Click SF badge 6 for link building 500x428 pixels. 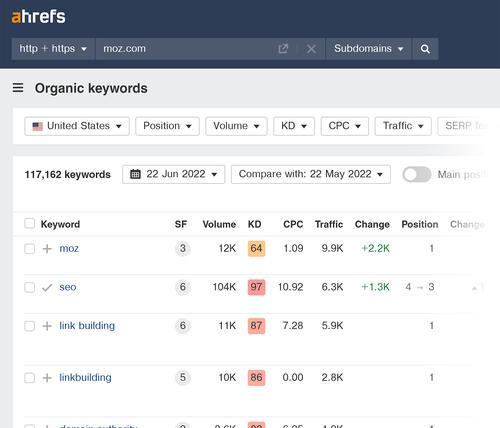pyautogui.click(x=183, y=326)
